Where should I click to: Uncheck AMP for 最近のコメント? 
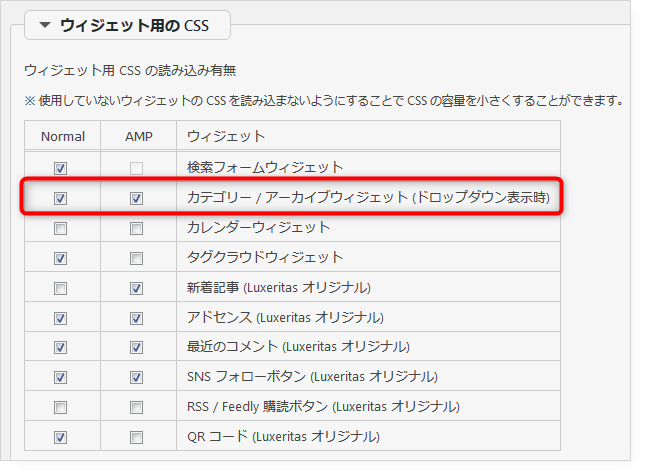point(137,347)
